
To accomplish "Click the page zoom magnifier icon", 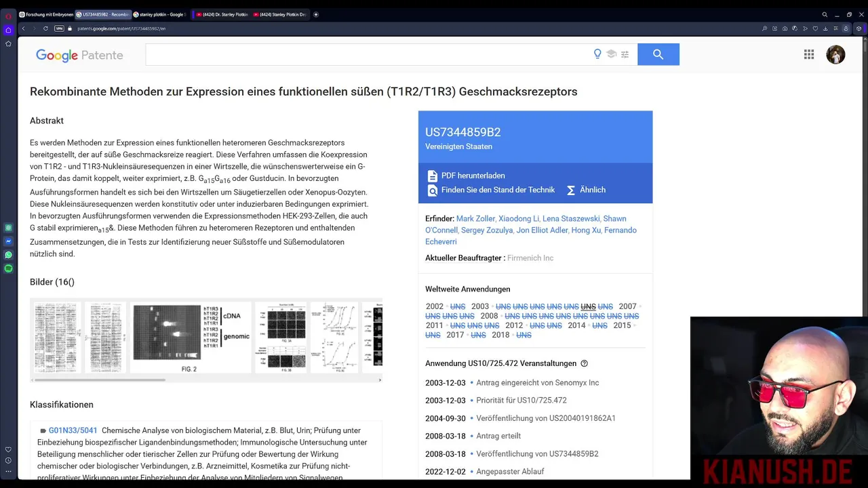I will click(764, 28).
